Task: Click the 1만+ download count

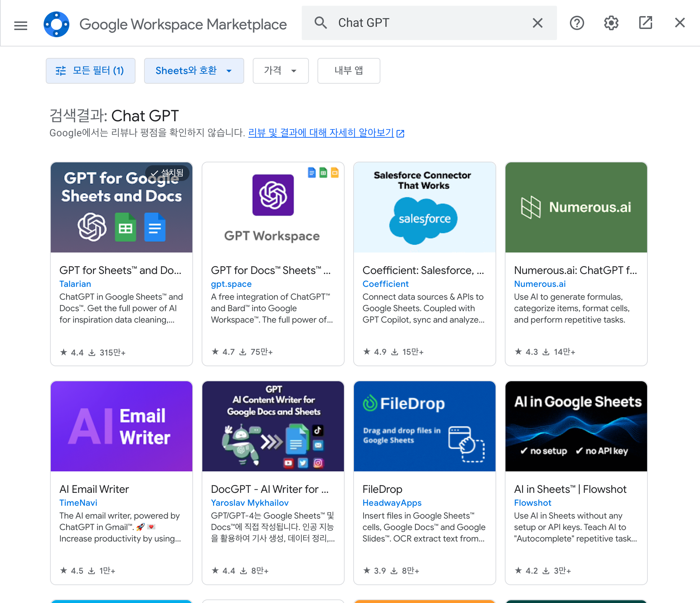Action: [x=102, y=571]
